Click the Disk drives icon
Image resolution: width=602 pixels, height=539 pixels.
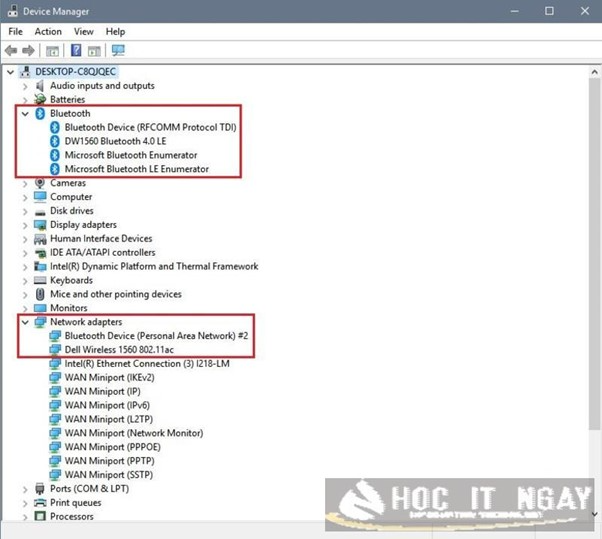(x=40, y=212)
